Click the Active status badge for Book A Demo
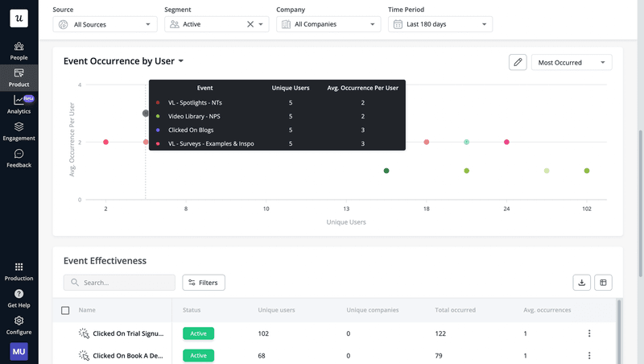The width and height of the screenshot is (644, 364). click(x=198, y=355)
